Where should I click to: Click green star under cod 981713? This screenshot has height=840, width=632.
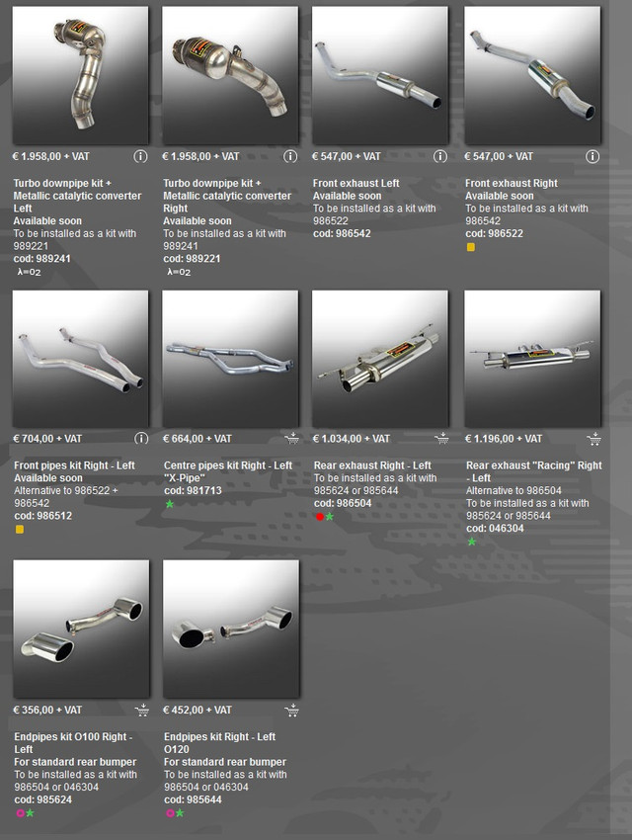click(170, 504)
